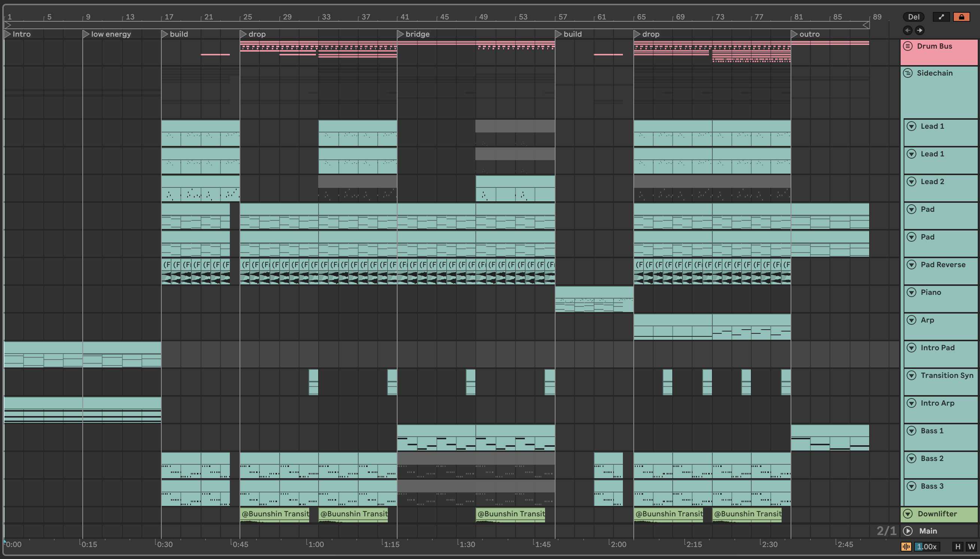
Task: Fold the Intro Arp track arrow
Action: click(911, 403)
